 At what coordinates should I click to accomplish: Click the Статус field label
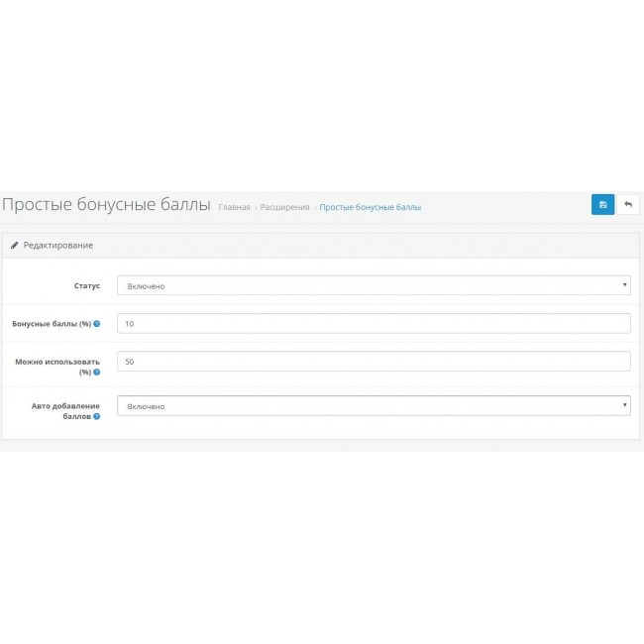87,286
